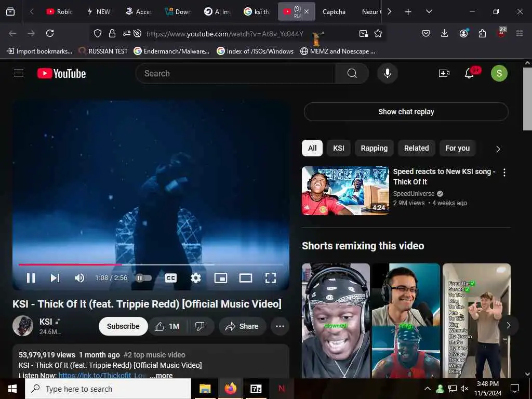Toggle closed captions CC button
This screenshot has height=399, width=532.
170,278
